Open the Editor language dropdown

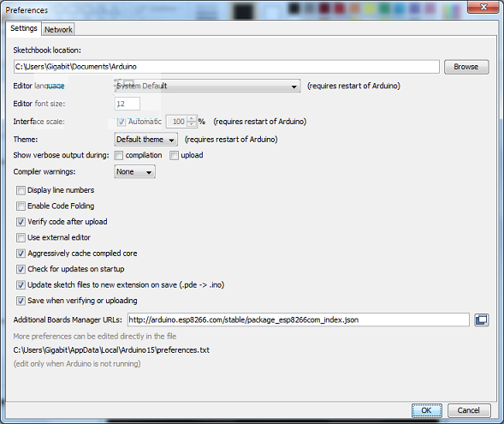coord(207,86)
